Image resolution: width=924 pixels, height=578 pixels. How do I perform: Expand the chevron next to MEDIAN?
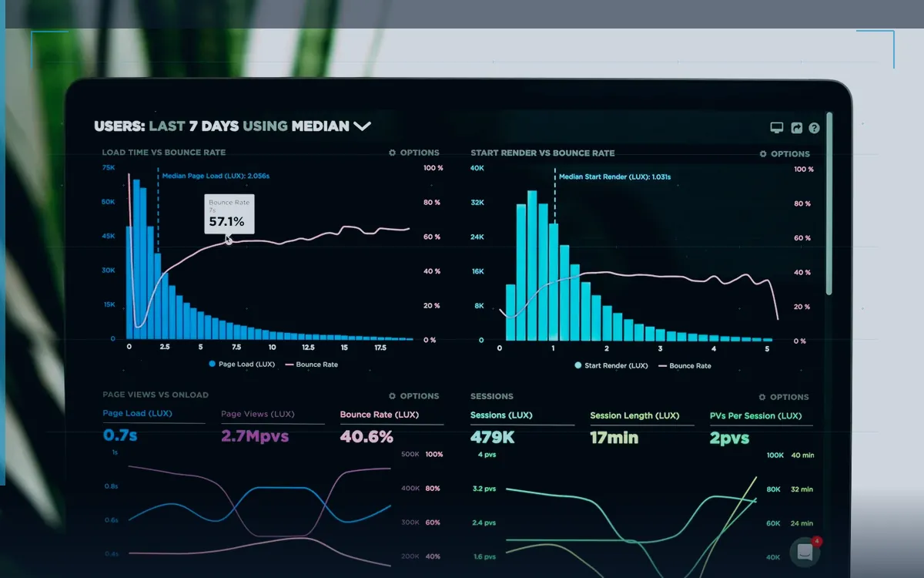362,126
